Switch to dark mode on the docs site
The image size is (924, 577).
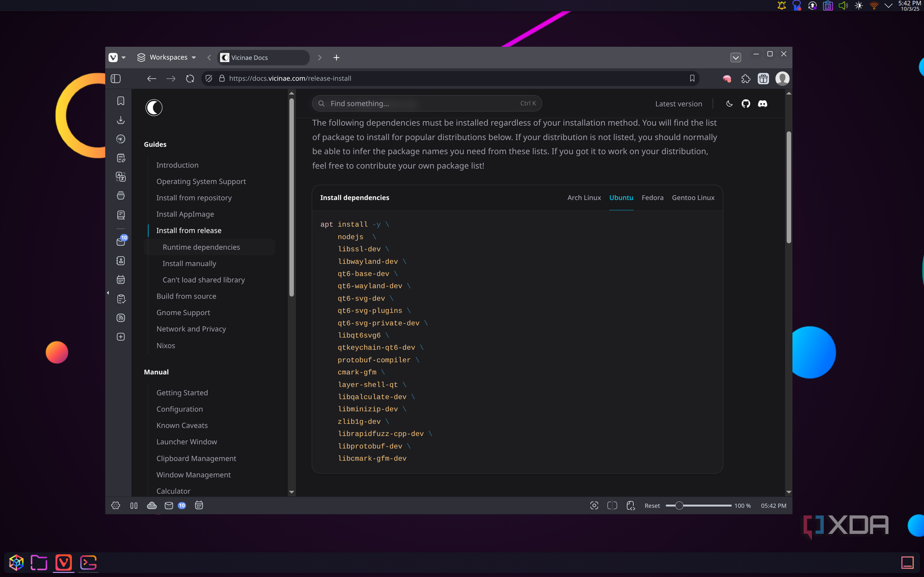pyautogui.click(x=729, y=104)
